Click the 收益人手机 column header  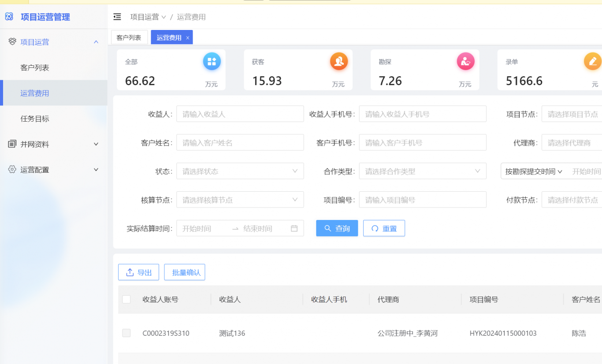pos(329,299)
